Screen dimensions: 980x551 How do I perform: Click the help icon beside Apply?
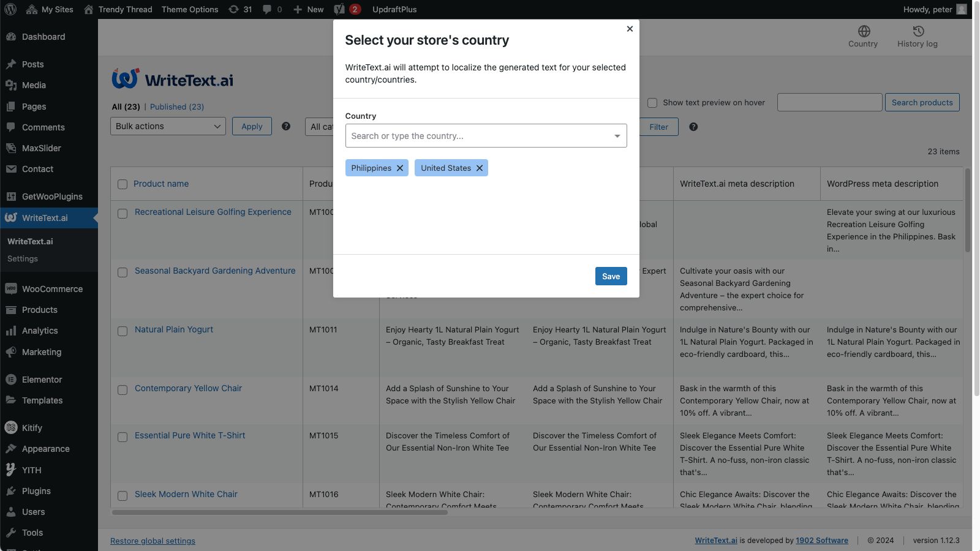[x=286, y=127]
